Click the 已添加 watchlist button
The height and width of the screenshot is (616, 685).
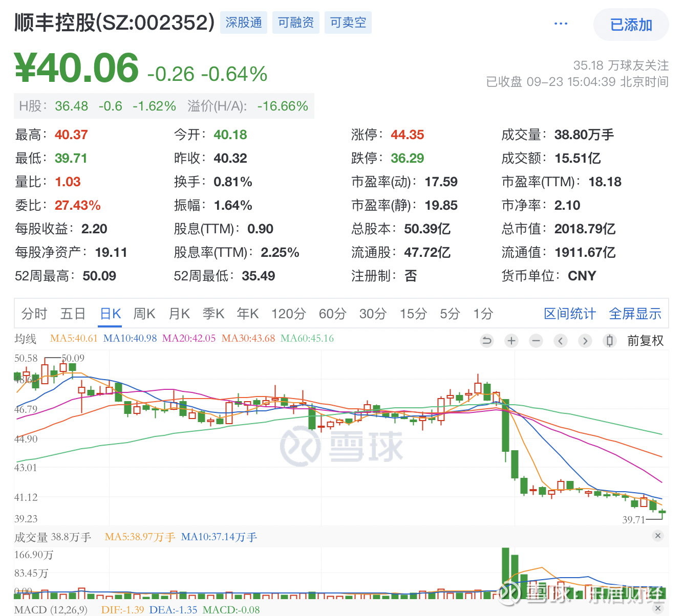tap(631, 25)
